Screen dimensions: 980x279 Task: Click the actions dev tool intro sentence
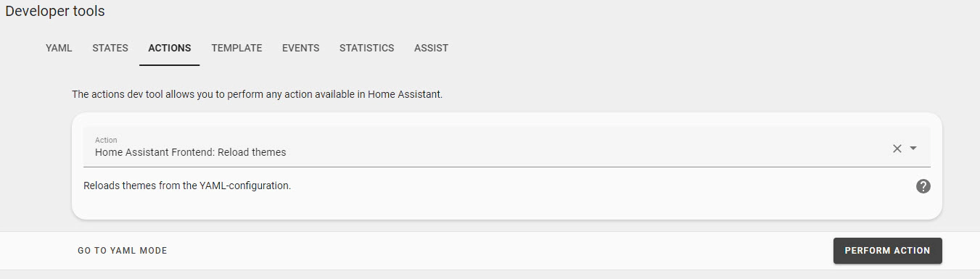point(257,94)
